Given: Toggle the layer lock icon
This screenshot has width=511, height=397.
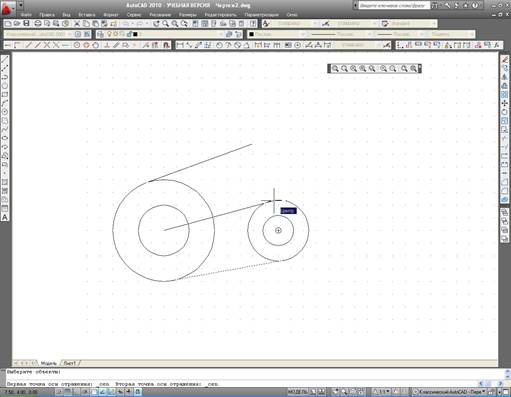Looking at the screenshot, I should 130,34.
